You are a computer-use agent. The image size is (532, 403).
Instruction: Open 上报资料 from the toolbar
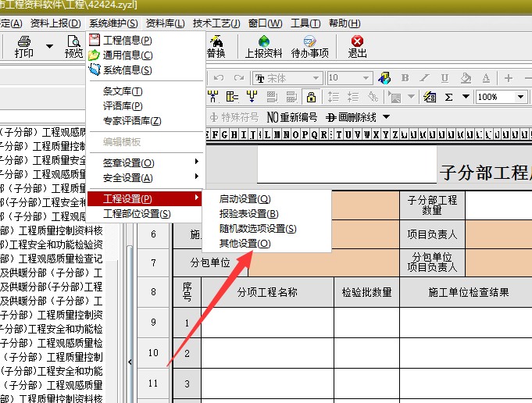point(263,46)
